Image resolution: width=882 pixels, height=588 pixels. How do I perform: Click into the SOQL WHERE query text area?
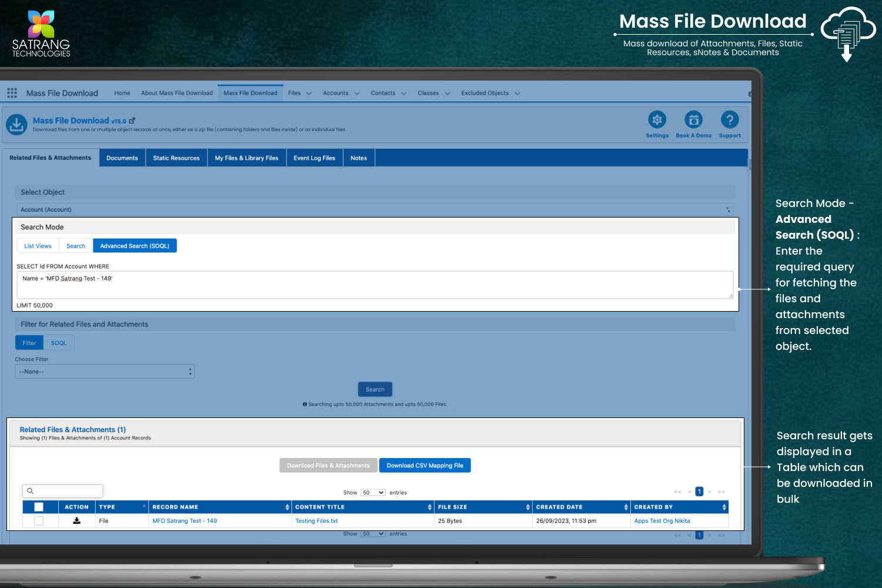[375, 285]
